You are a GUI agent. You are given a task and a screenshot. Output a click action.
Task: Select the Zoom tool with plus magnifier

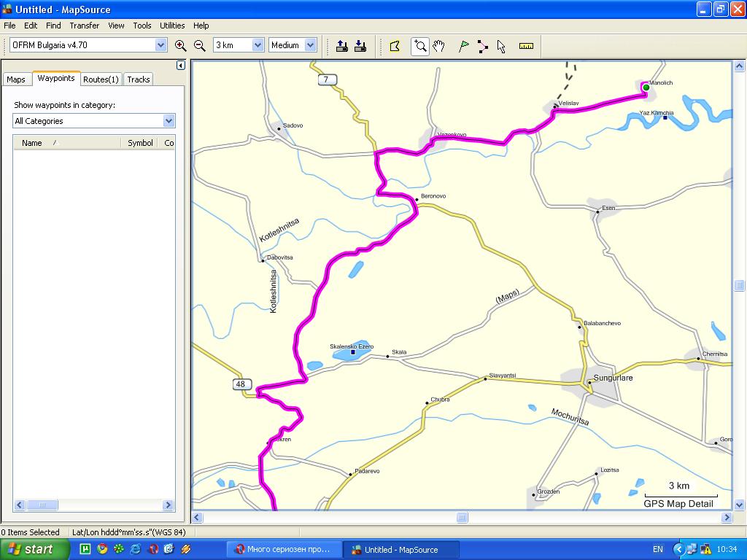tap(419, 46)
